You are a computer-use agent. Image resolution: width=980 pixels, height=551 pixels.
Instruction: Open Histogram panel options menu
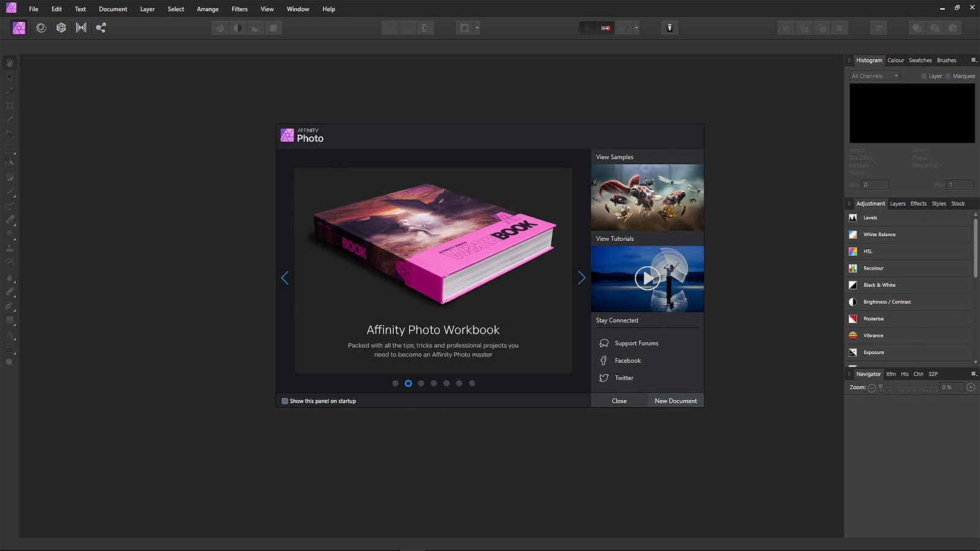point(973,60)
